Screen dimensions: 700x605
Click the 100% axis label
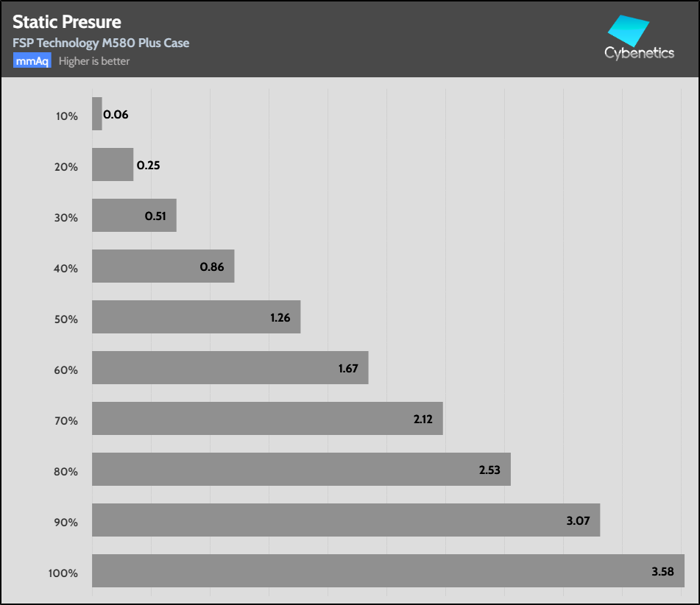click(64, 573)
